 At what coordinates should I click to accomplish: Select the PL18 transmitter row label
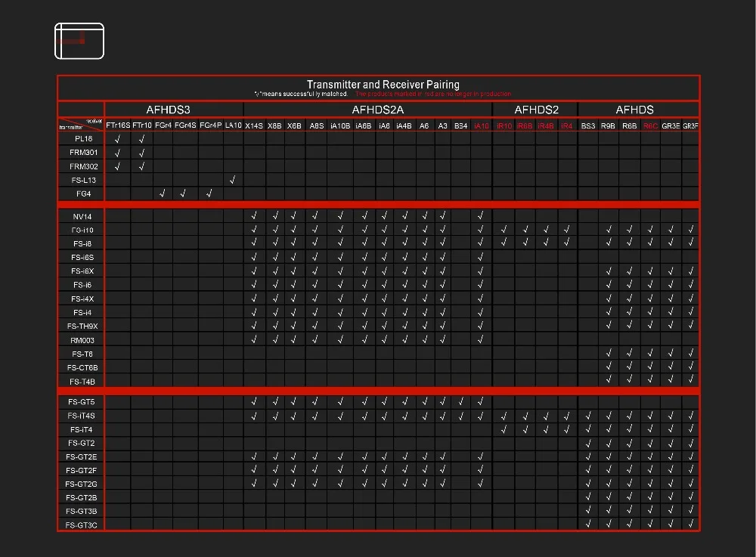[x=83, y=139]
